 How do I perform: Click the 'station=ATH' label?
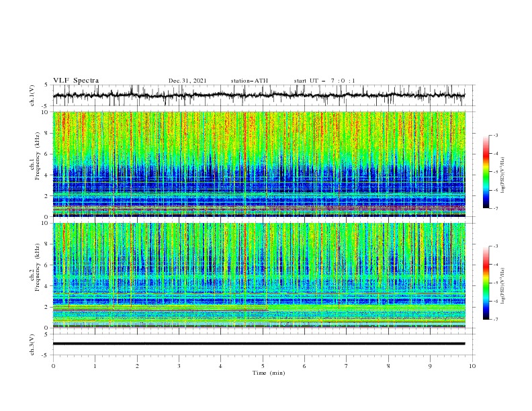[249, 81]
